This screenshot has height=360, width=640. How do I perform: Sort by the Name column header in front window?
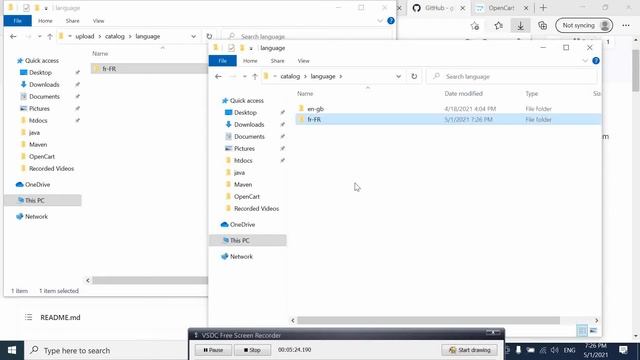(305, 93)
